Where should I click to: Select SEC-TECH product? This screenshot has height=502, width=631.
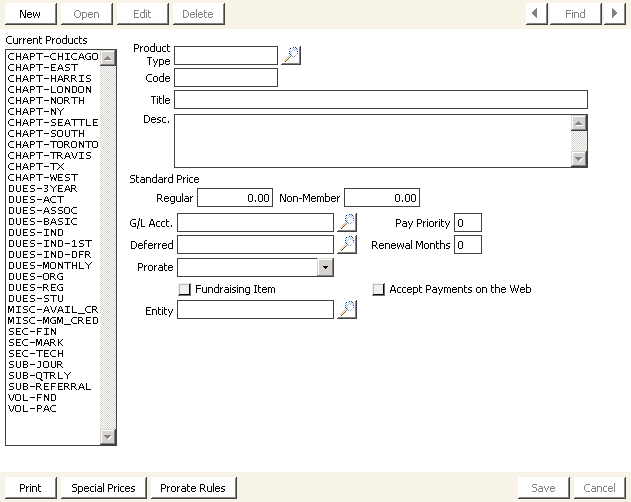[x=53, y=353]
